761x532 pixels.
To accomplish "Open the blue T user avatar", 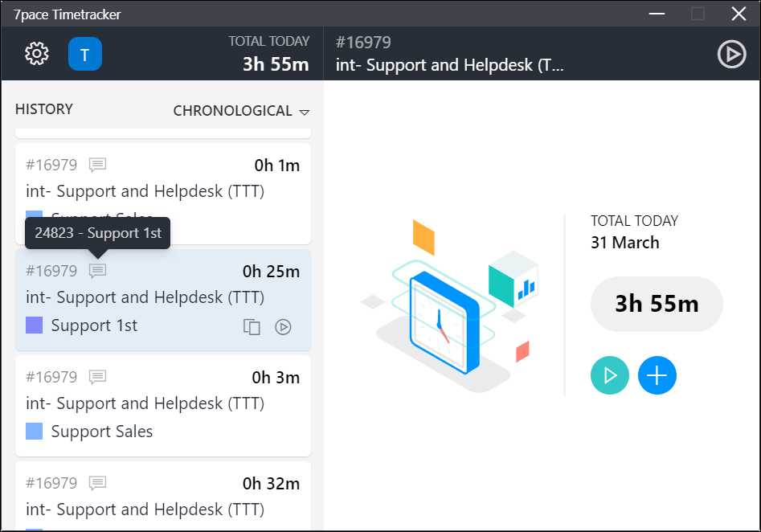I will coord(85,54).
